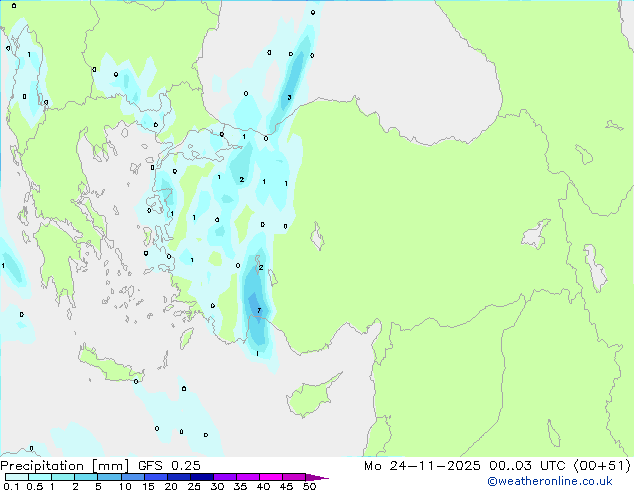Pick the 10–15 mm blue legend swatch
This screenshot has height=490, width=634.
pos(132,477)
